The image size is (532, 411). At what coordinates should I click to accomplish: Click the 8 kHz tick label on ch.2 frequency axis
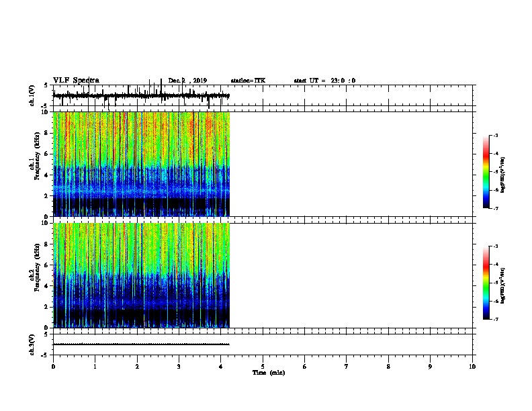coord(47,244)
